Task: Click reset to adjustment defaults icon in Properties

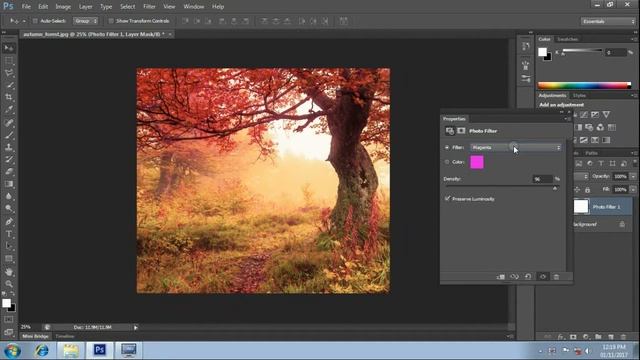Action: click(528, 277)
